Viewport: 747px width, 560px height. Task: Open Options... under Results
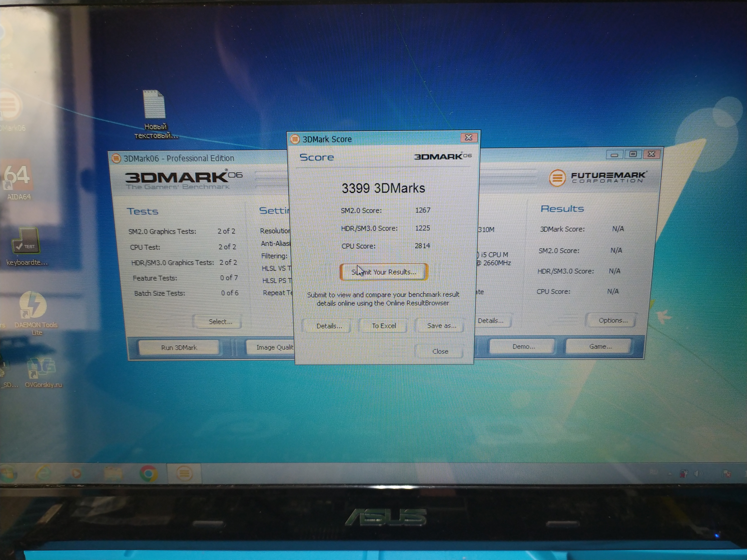click(613, 320)
